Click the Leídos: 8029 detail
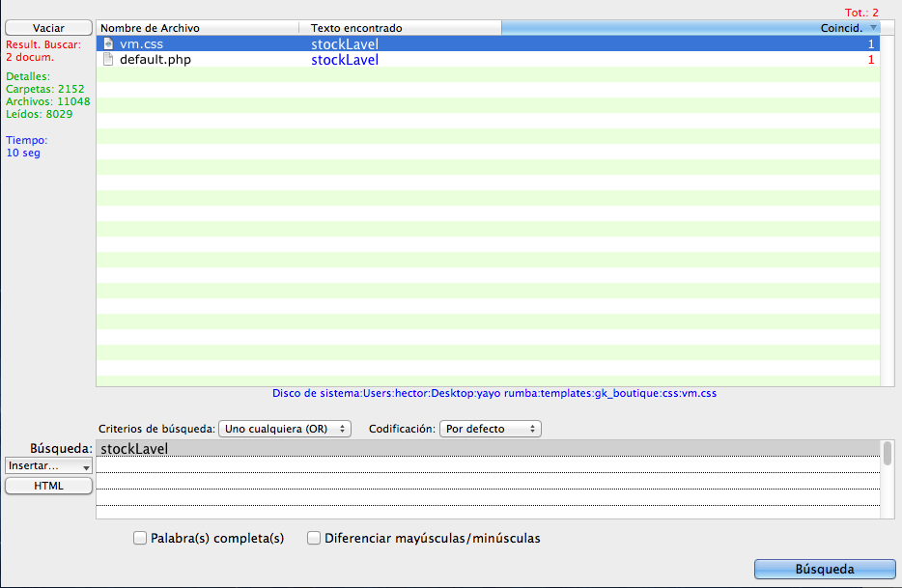The height and width of the screenshot is (588, 902). click(x=40, y=114)
